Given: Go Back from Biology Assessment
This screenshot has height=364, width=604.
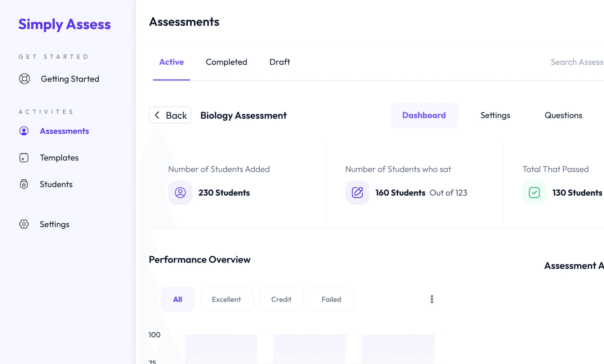Looking at the screenshot, I should pyautogui.click(x=170, y=115).
